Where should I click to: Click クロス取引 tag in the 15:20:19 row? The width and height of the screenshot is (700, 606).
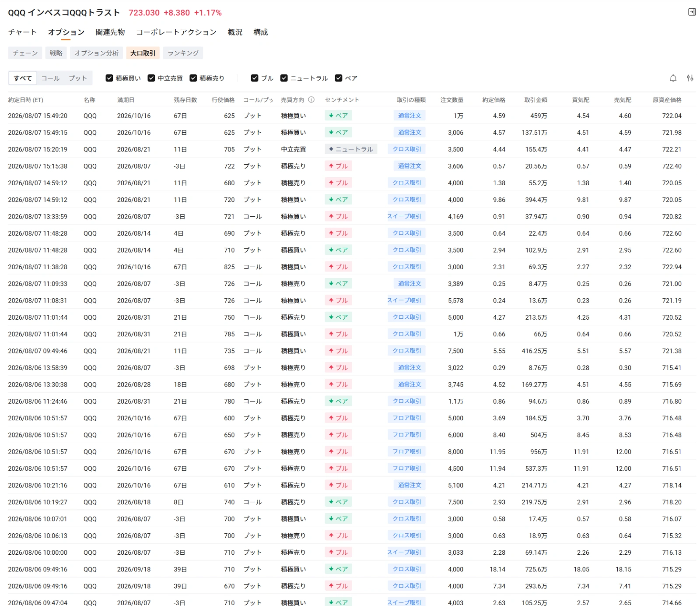406,149
